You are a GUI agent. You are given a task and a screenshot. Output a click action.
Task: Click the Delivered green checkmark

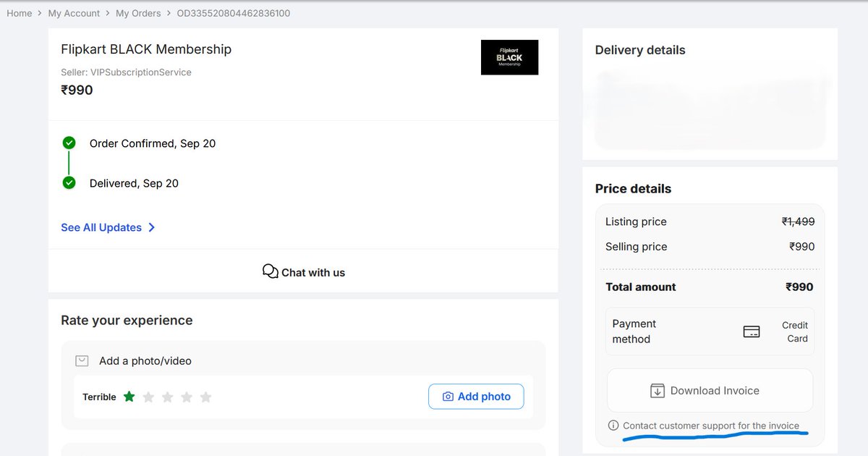click(x=69, y=182)
